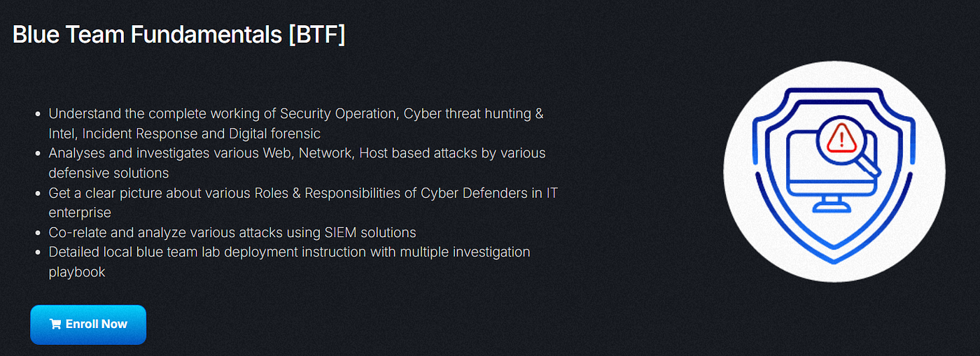Click the shopping cart icon on Enroll Now
Image resolution: width=980 pixels, height=356 pixels.
point(55,325)
